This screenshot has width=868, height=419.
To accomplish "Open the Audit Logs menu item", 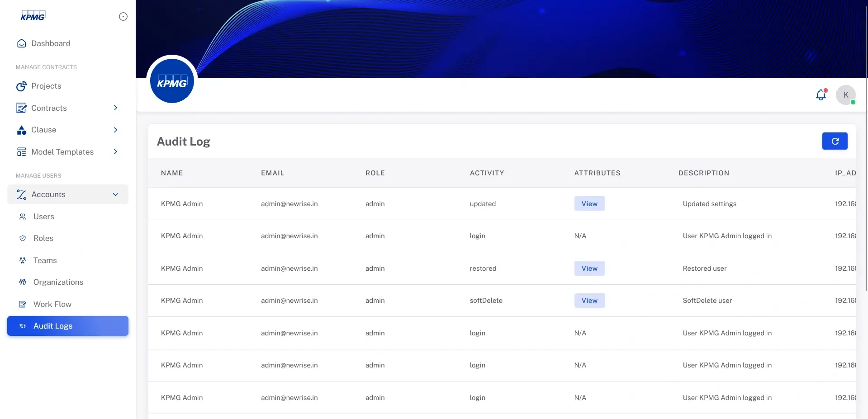I will coord(53,325).
